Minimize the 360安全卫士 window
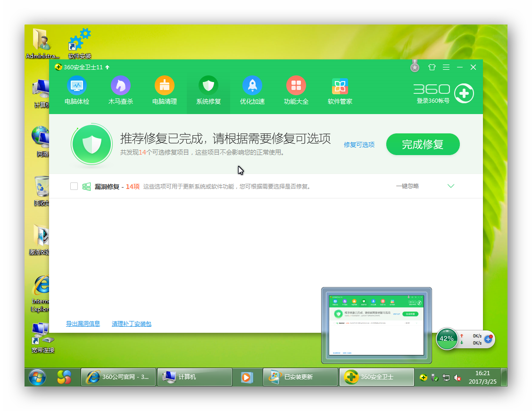The height and width of the screenshot is (411, 532). click(460, 67)
